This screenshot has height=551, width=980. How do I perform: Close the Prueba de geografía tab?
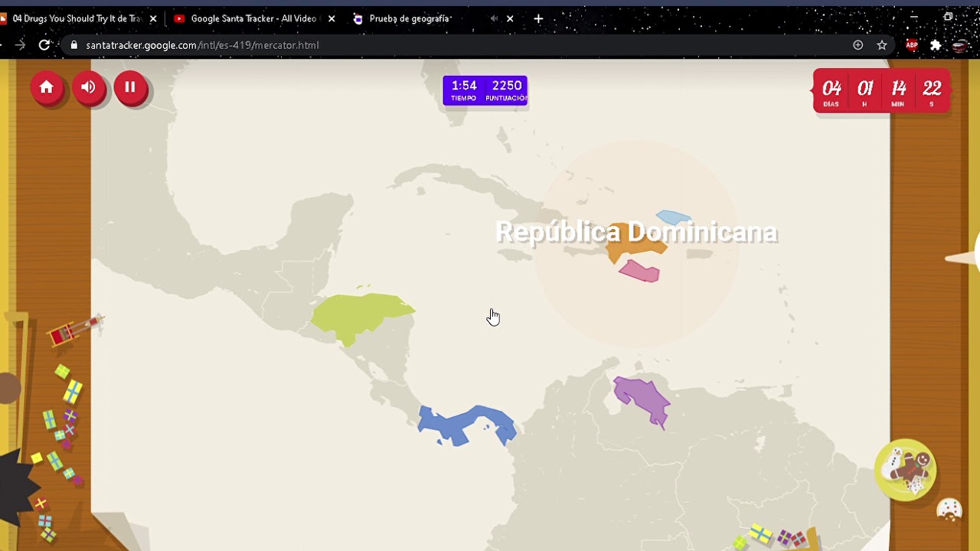[x=510, y=18]
